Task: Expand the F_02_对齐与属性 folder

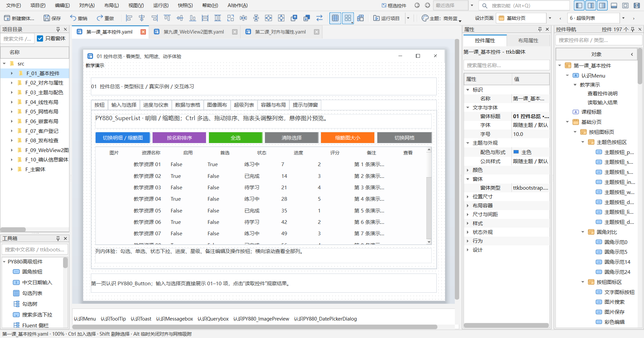Action: pos(12,83)
